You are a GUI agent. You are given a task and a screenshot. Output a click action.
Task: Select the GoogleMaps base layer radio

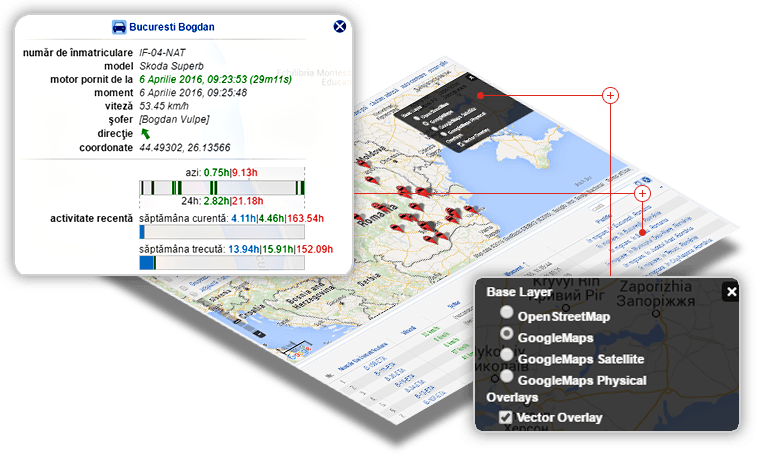[x=507, y=335]
